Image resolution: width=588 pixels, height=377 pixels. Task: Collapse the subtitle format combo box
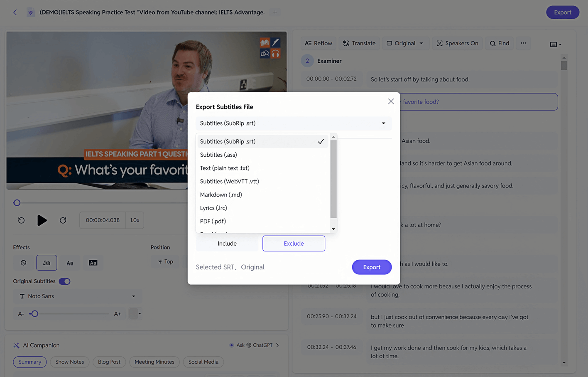(x=294, y=123)
